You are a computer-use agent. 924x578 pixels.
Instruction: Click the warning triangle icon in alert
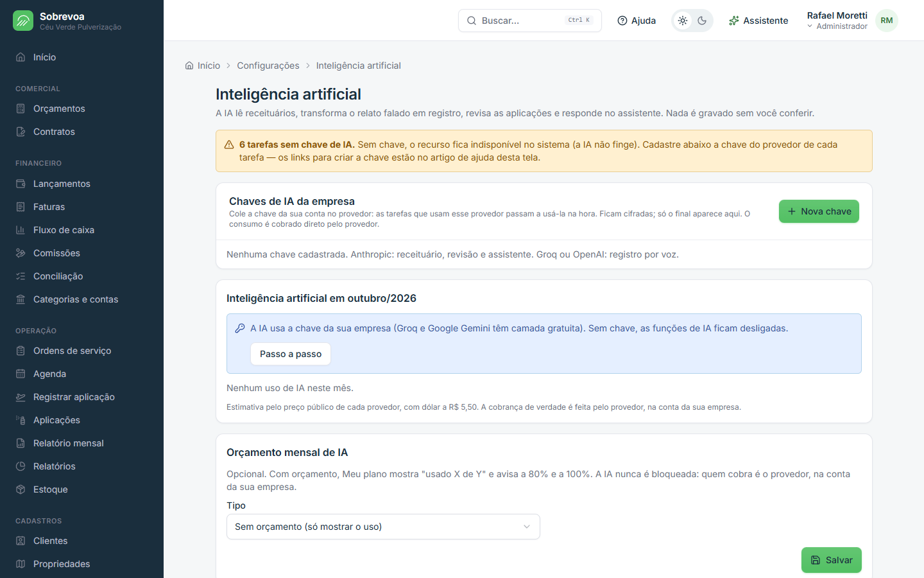click(229, 145)
